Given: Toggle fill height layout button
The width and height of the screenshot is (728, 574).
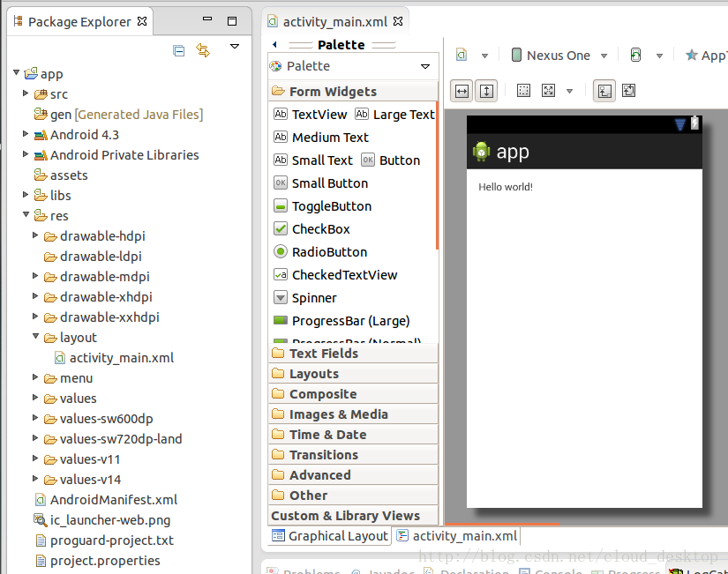Looking at the screenshot, I should click(486, 91).
